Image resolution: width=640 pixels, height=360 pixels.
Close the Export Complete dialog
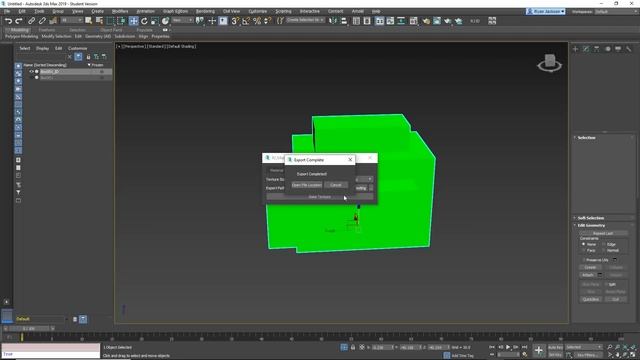(x=350, y=160)
